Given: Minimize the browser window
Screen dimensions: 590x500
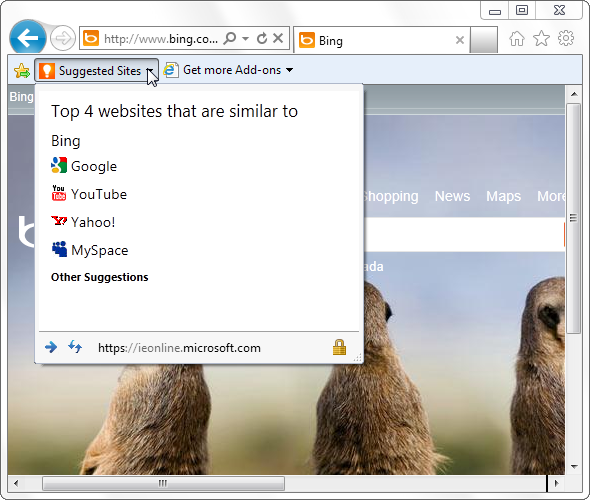Looking at the screenshot, I should click(x=495, y=11).
